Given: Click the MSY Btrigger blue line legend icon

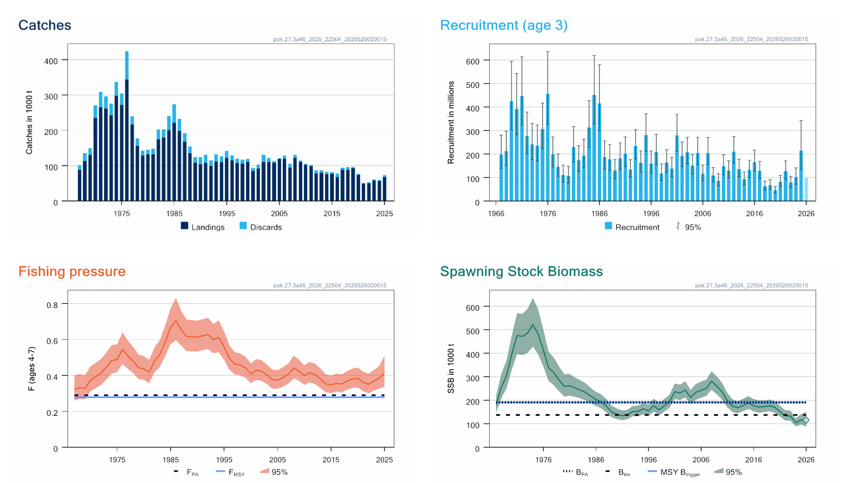Looking at the screenshot, I should [652, 471].
